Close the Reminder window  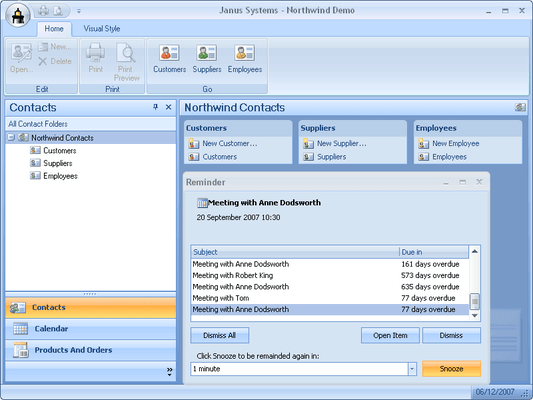(479, 182)
